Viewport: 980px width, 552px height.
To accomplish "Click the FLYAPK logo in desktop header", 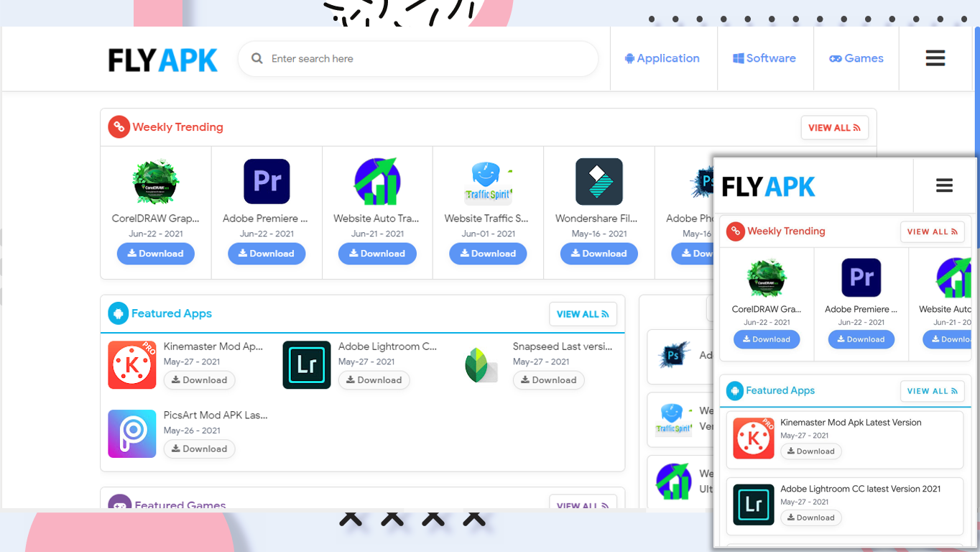I will pos(163,60).
